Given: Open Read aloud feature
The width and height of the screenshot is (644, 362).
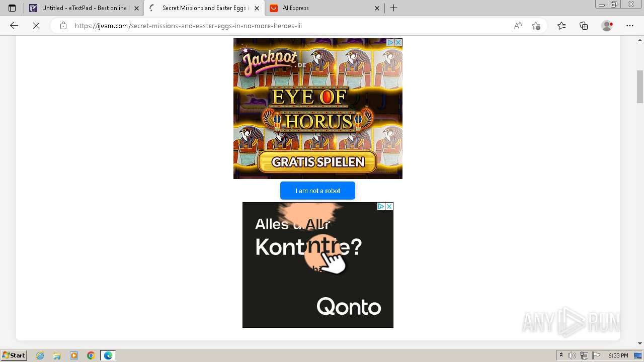Looking at the screenshot, I should 518,26.
